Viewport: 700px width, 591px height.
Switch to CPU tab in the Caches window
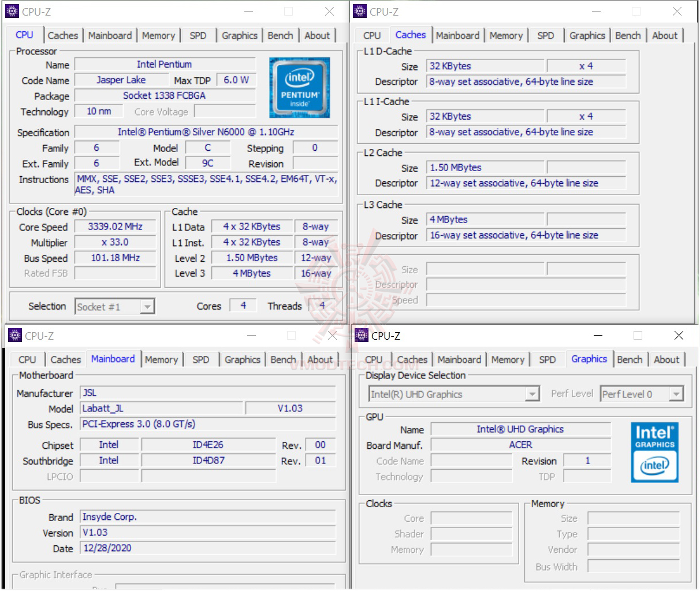tap(372, 35)
